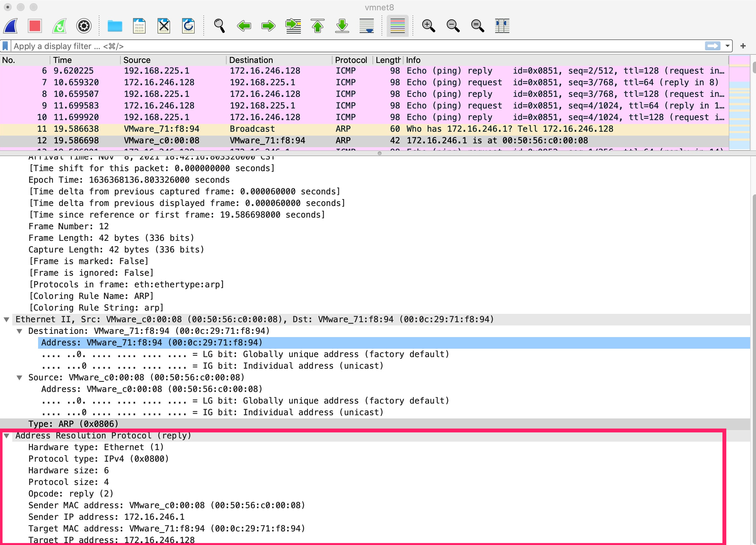Toggle auto-scroll during live capture
Viewport: 756px width, 545px height.
click(367, 26)
